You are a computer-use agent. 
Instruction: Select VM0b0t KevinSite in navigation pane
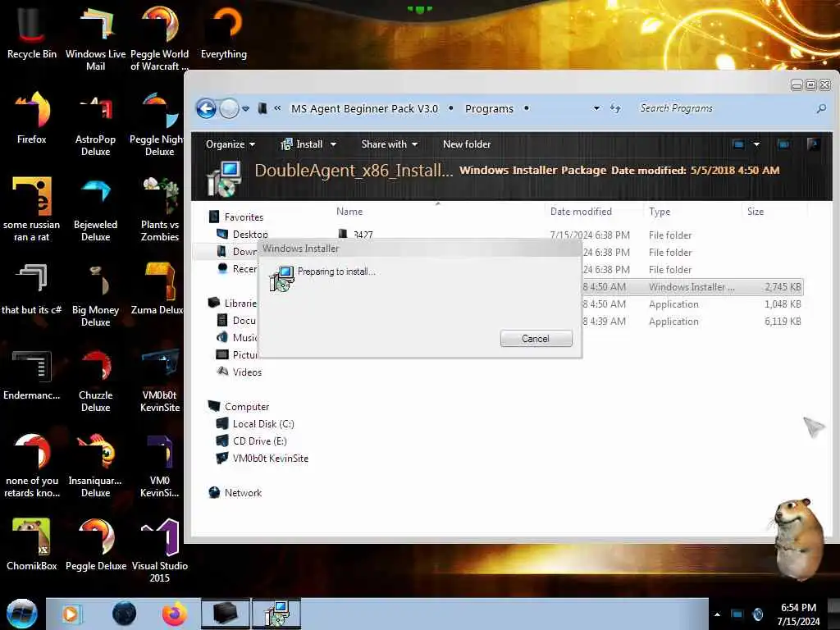pyautogui.click(x=262, y=458)
